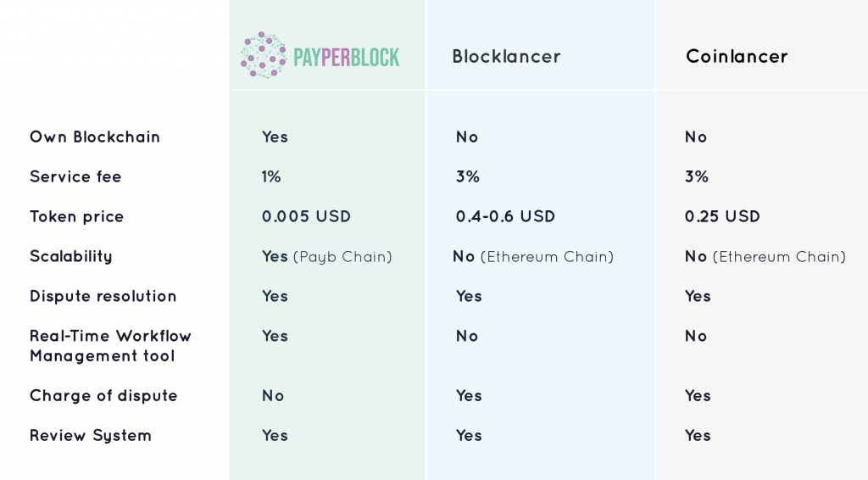
Task: Click Coinlancer's 3% service fee value
Action: coord(697,176)
